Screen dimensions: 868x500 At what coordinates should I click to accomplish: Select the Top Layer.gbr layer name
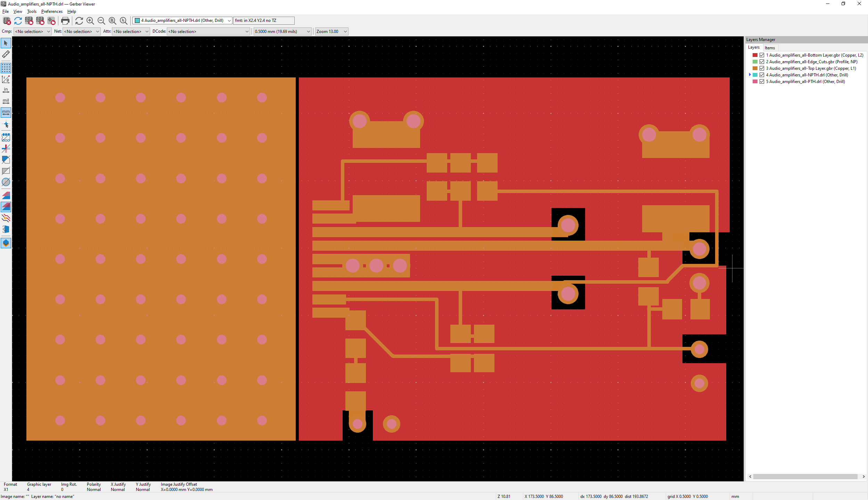(811, 68)
